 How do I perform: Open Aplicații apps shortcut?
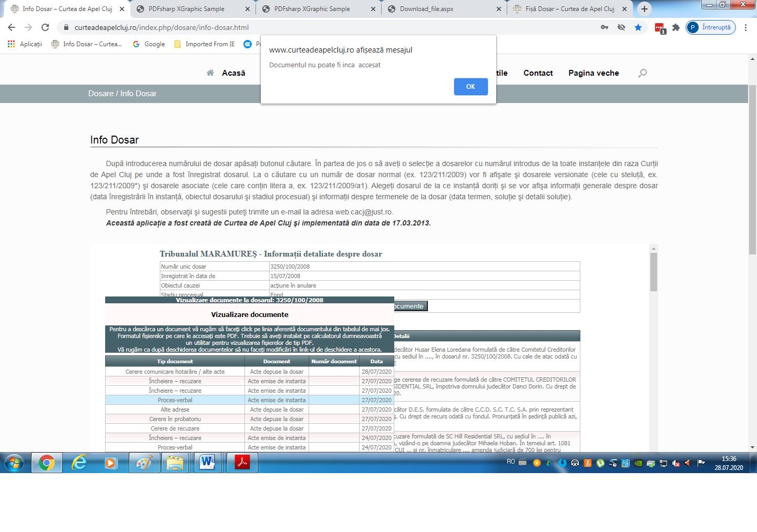[25, 44]
